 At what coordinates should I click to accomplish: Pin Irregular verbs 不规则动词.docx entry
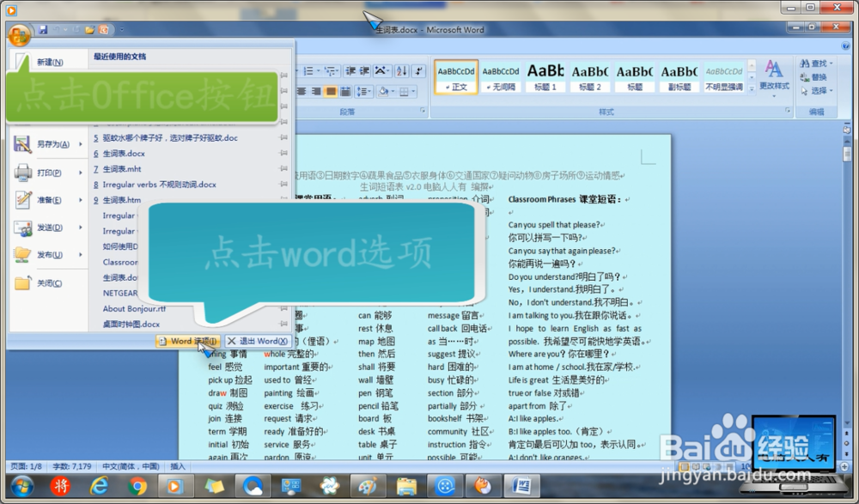(x=283, y=185)
